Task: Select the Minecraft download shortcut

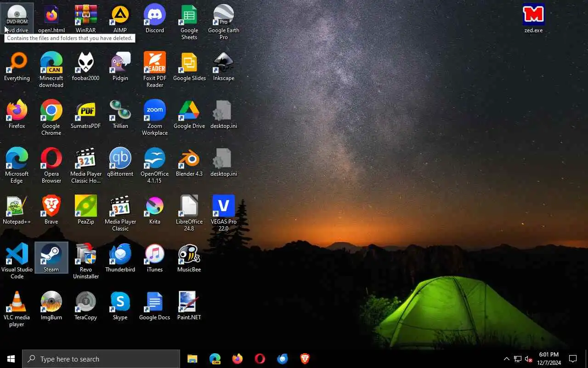Action: 51,70
